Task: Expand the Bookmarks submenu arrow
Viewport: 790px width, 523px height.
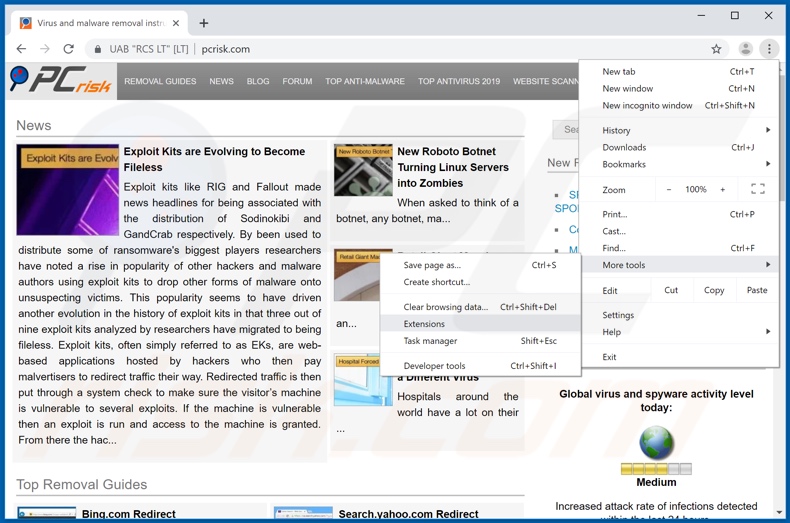Action: pyautogui.click(x=768, y=164)
